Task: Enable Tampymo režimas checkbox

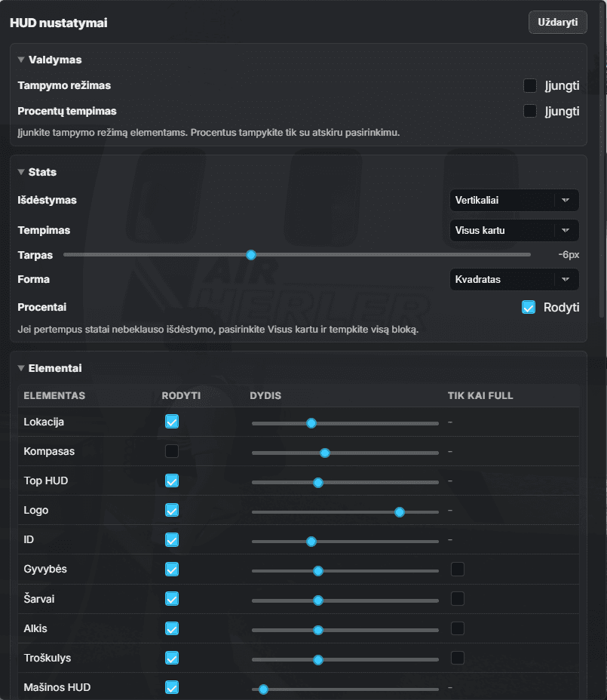Action: (x=530, y=85)
